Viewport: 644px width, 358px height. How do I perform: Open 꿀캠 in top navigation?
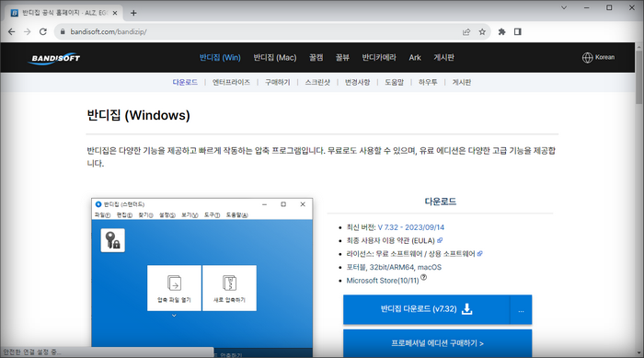pyautogui.click(x=316, y=58)
